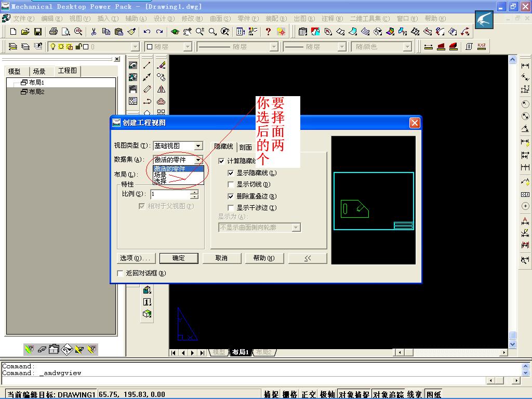The width and height of the screenshot is (532, 399).
Task: Enable 显示切线 checkbox
Action: [x=231, y=184]
